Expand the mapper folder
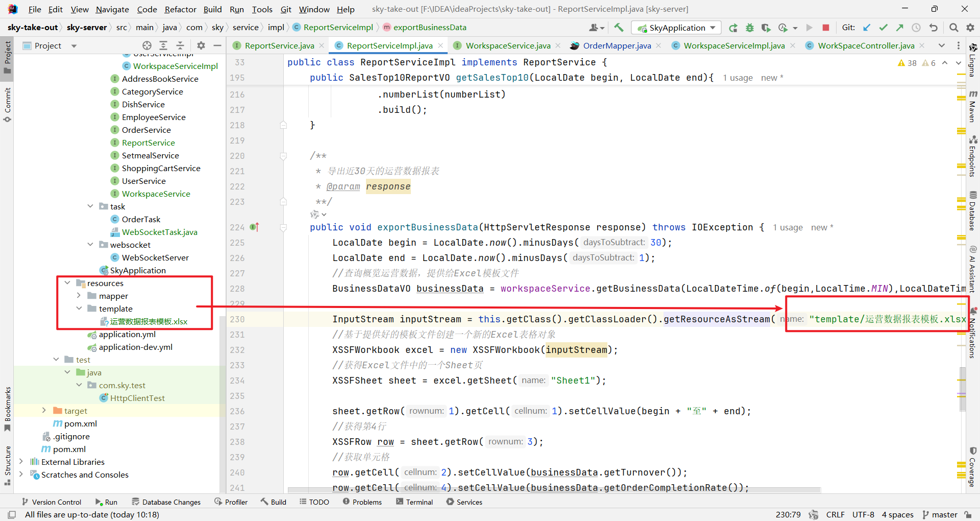 coord(79,295)
